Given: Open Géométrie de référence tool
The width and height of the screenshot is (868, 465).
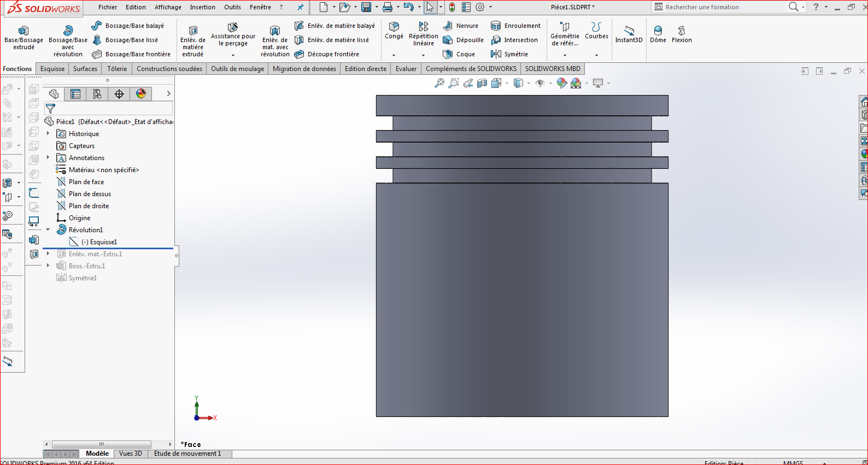Looking at the screenshot, I should [565, 34].
